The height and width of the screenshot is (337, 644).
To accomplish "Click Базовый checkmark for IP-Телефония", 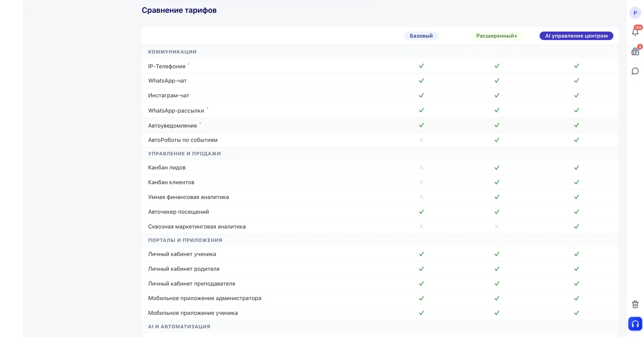I will coord(421,66).
